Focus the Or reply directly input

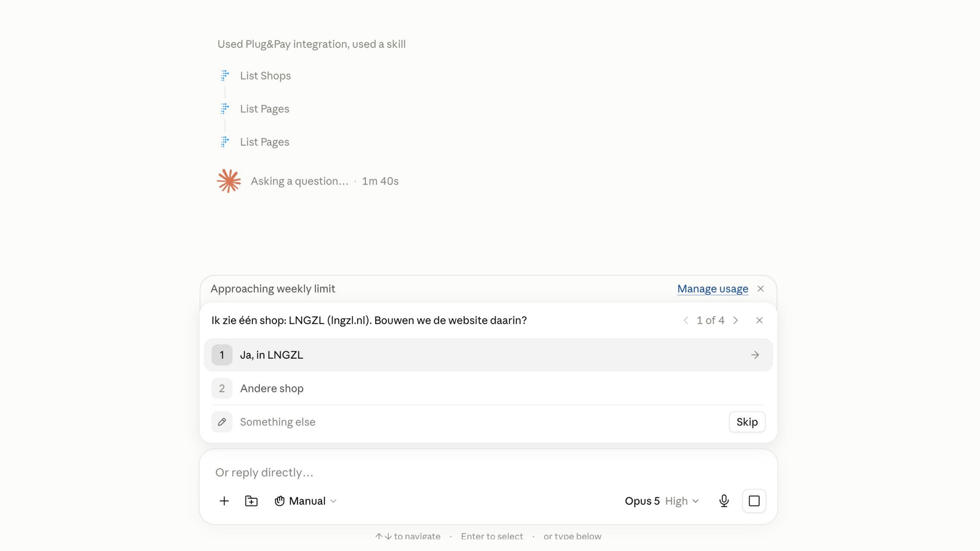pyautogui.click(x=488, y=472)
